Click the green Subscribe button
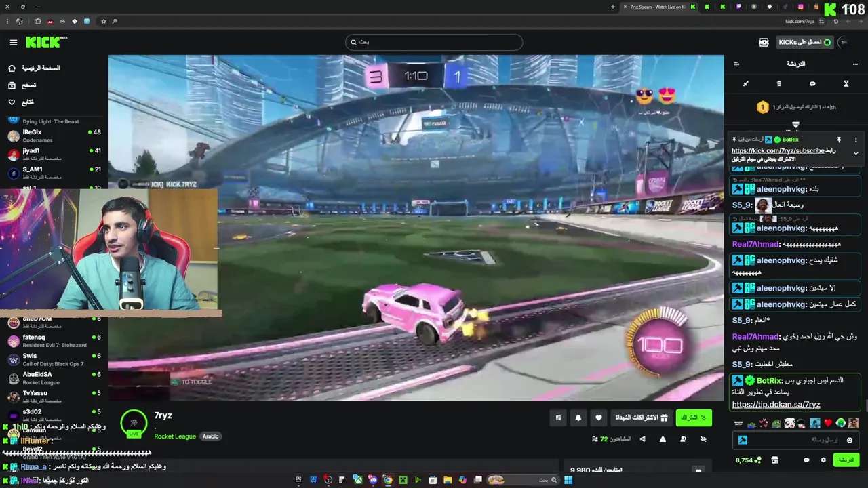868x488 pixels. point(694,418)
